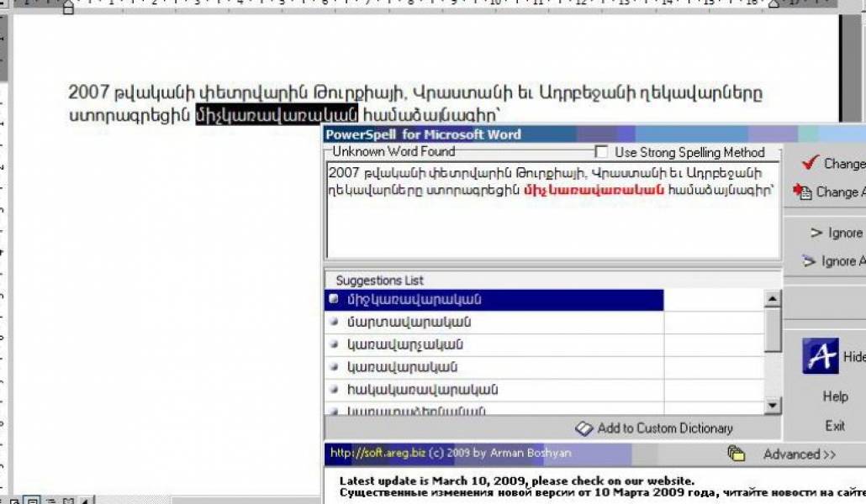The width and height of the screenshot is (866, 504).
Task: Click the Change All document icon
Action: 801,192
